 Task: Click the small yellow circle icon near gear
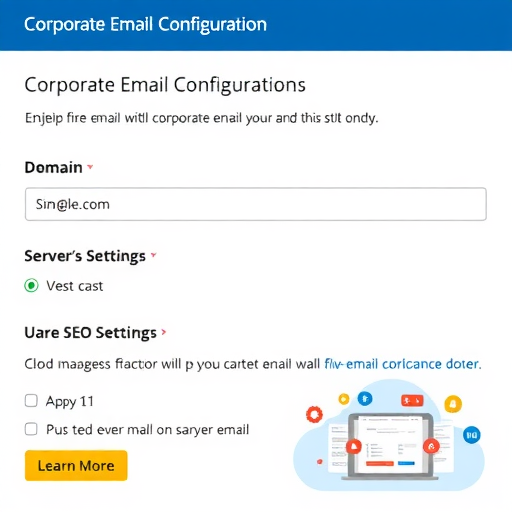point(344,399)
